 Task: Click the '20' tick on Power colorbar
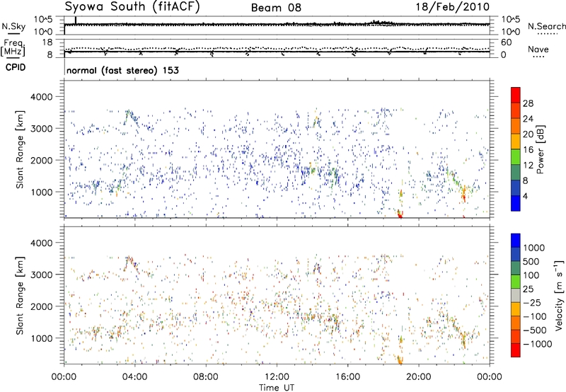point(528,134)
